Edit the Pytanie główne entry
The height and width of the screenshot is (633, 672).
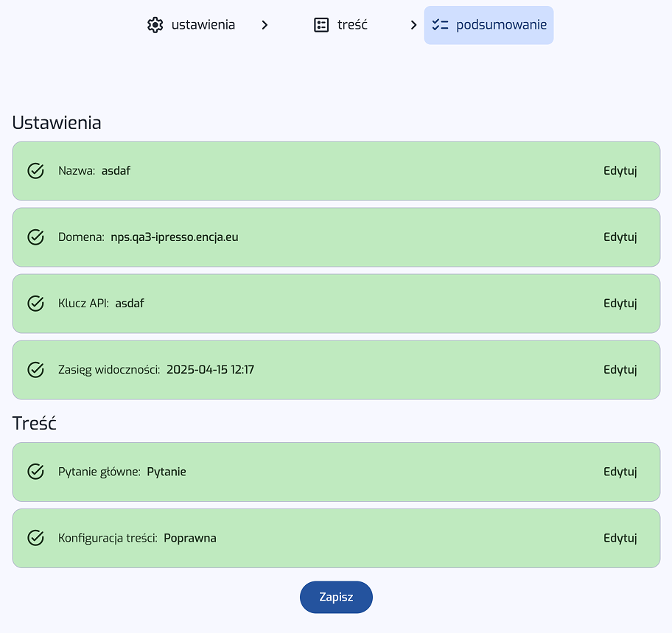point(620,472)
